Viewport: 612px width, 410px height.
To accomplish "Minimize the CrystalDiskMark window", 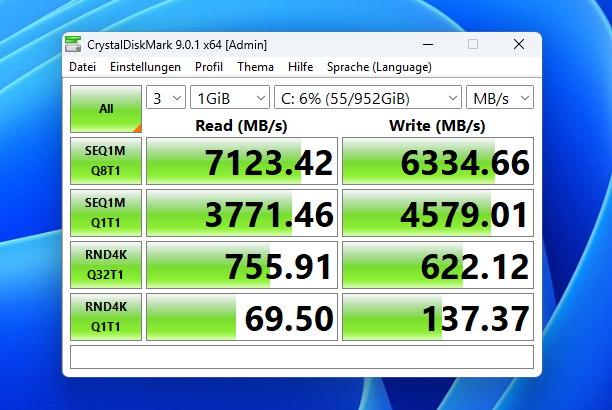I will (x=428, y=45).
